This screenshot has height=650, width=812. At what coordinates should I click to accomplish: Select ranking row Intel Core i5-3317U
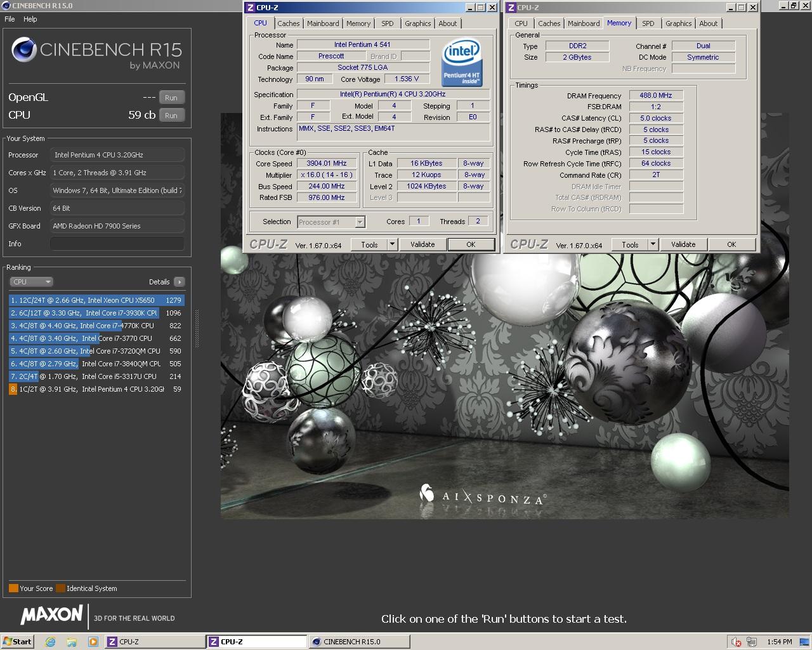click(96, 376)
